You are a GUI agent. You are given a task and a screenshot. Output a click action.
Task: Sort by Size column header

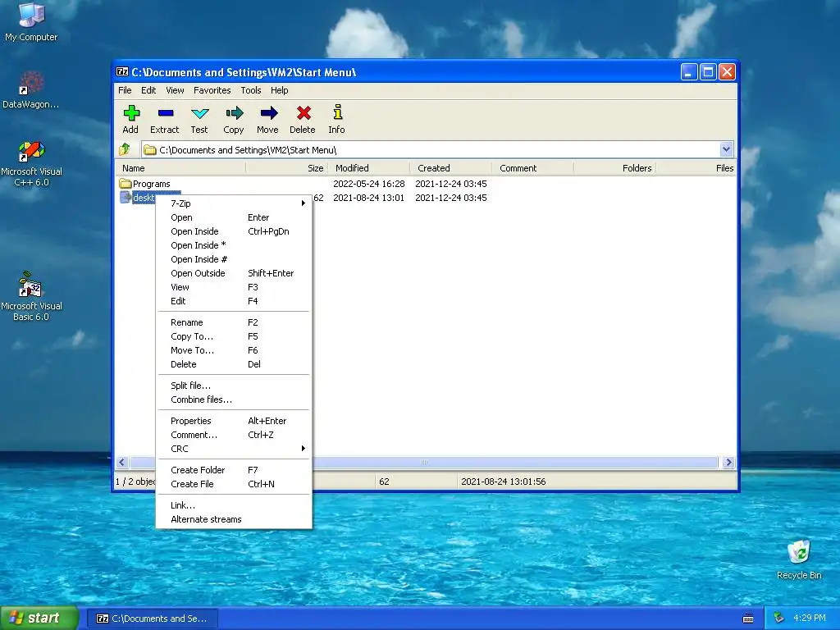pos(287,168)
